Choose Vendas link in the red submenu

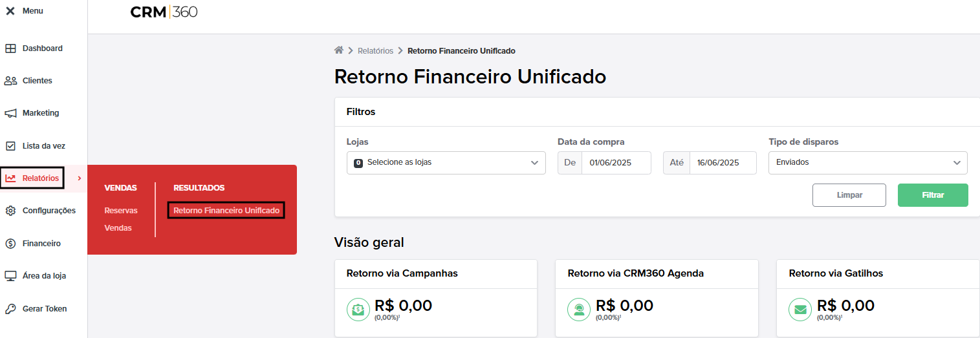(x=118, y=228)
